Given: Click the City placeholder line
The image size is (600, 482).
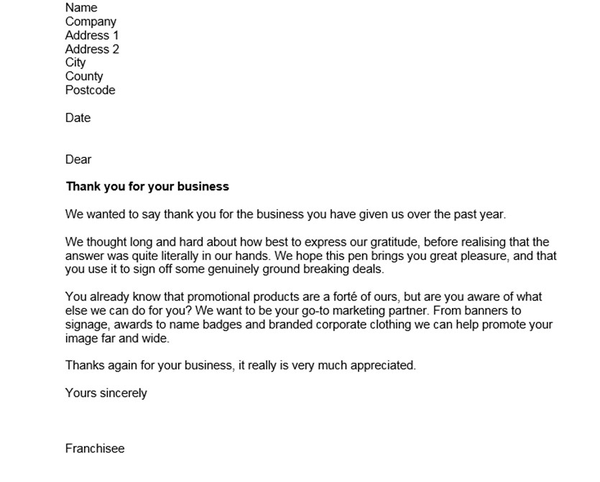Looking at the screenshot, I should [x=76, y=63].
